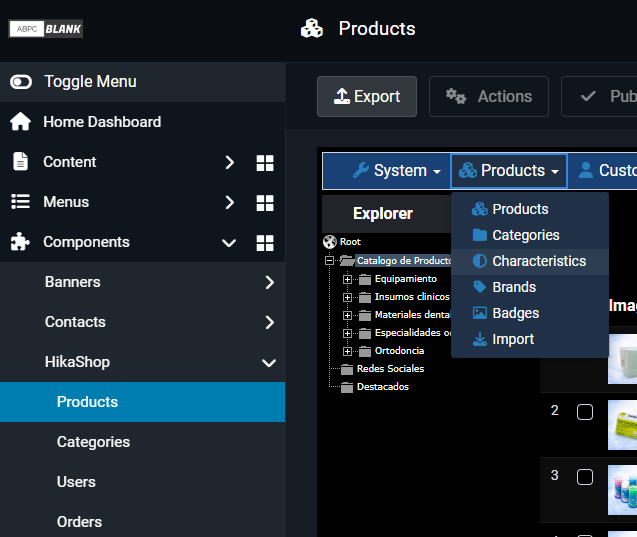Select the Ortodoncia folder in Explorer
Image resolution: width=637 pixels, height=537 pixels.
[398, 351]
